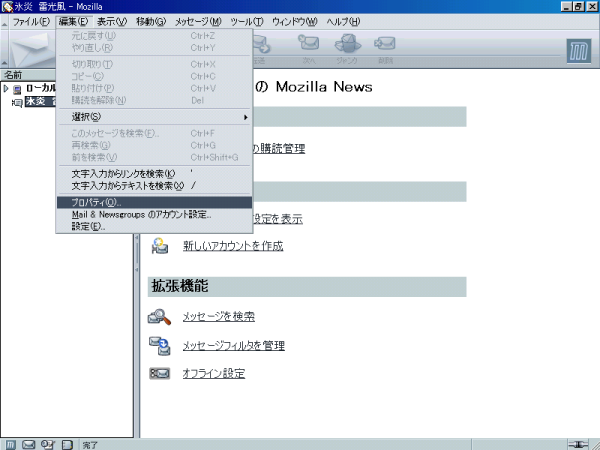
Task: Expand the ローカル folder tree node
Action: [x=6, y=89]
